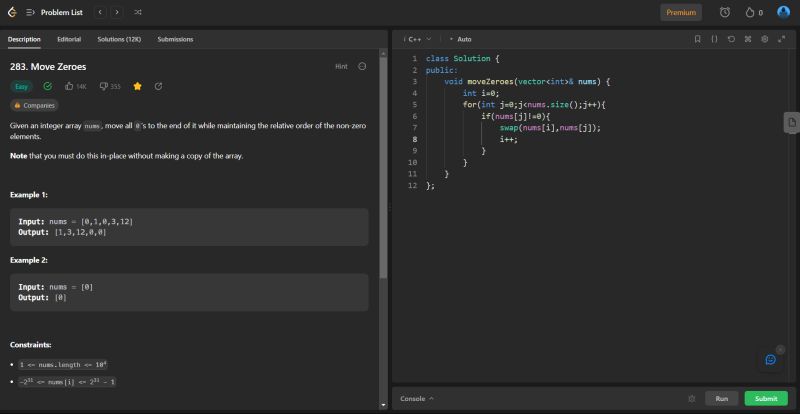Viewport: 800px width, 414px height.
Task: Click the keyboard shortcuts icon
Action: pyautogui.click(x=748, y=39)
